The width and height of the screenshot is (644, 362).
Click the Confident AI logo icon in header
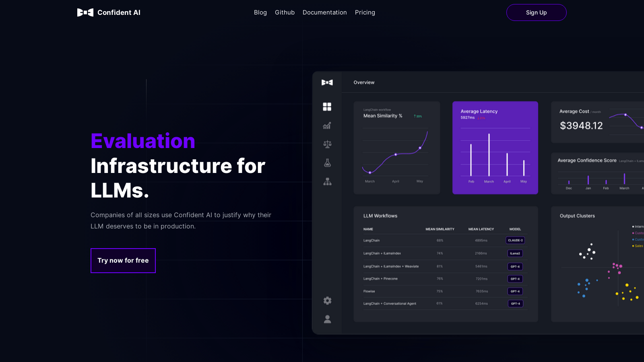click(85, 12)
